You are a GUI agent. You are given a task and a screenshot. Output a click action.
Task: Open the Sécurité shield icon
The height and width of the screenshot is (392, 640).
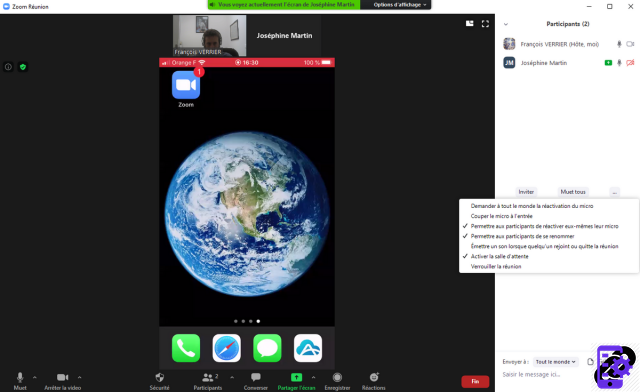[x=160, y=377]
